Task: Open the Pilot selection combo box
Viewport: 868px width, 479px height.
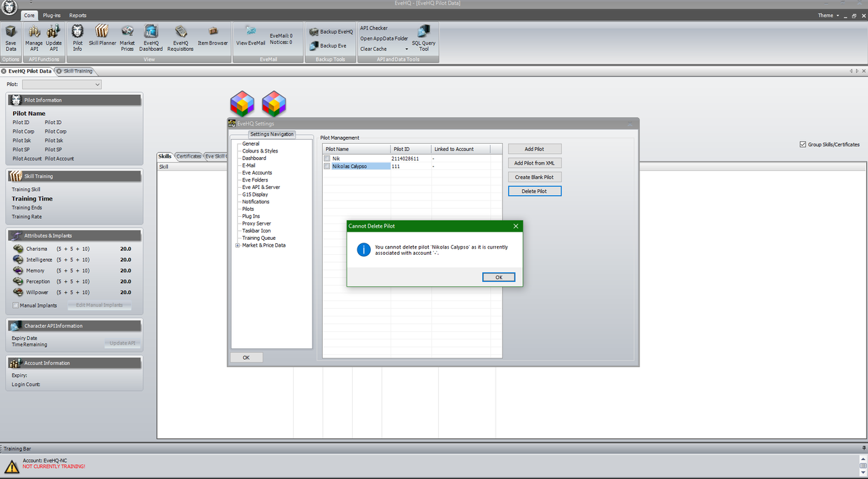Action: point(62,84)
